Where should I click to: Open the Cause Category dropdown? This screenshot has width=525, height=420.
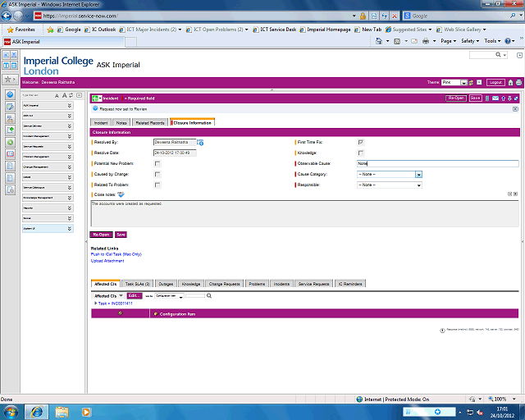coord(390,174)
